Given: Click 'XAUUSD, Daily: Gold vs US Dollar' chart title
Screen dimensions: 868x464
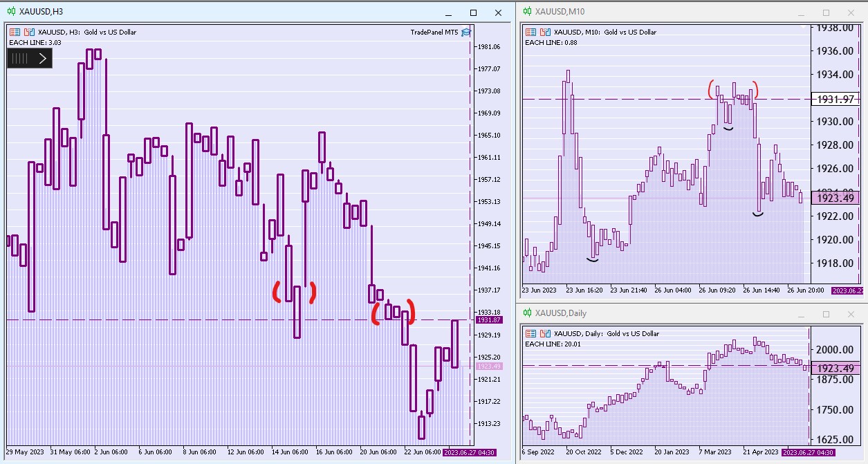Looking at the screenshot, I should [x=607, y=333].
